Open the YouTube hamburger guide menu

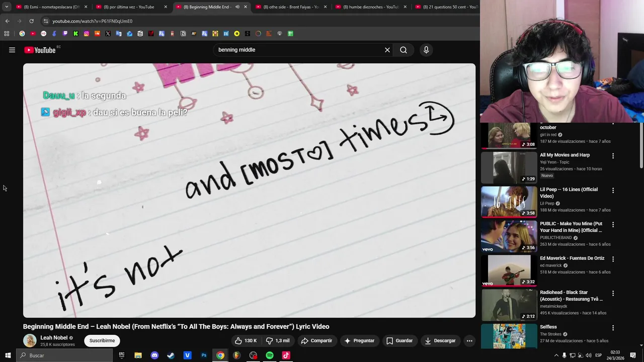(x=12, y=50)
